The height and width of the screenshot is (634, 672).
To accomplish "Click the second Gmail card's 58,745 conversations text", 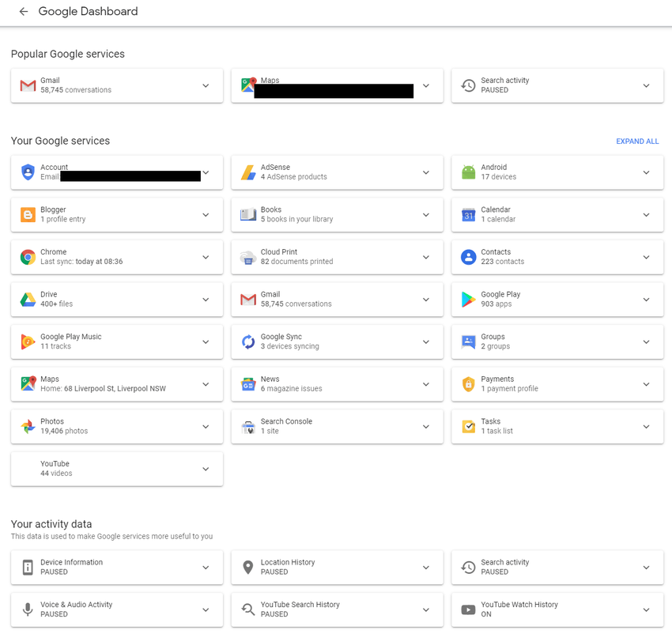I will click(x=296, y=304).
